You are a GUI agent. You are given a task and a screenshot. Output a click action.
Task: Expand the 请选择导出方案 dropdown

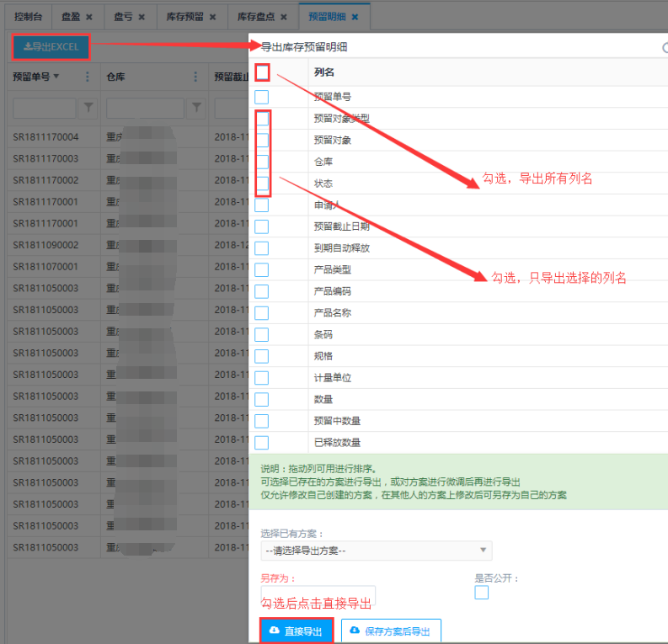[x=376, y=551]
